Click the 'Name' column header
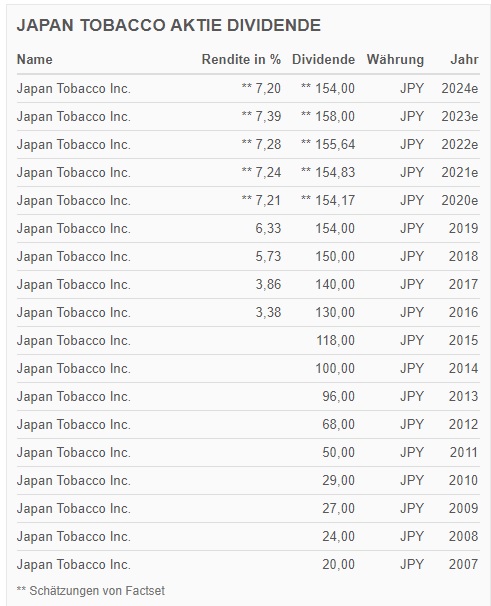 click(x=34, y=59)
